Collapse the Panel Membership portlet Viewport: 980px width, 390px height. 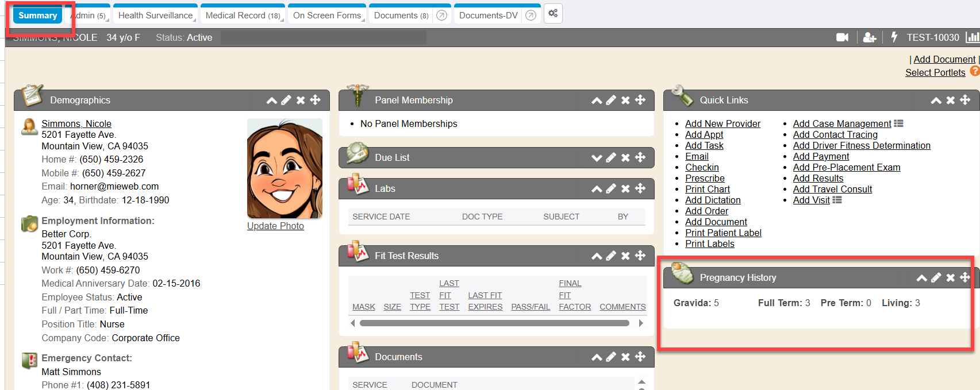[x=597, y=101]
